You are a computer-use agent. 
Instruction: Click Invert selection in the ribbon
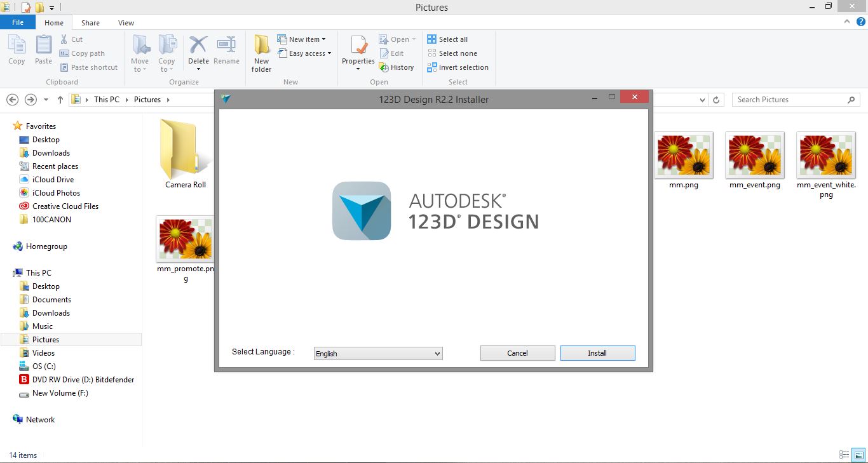point(458,67)
